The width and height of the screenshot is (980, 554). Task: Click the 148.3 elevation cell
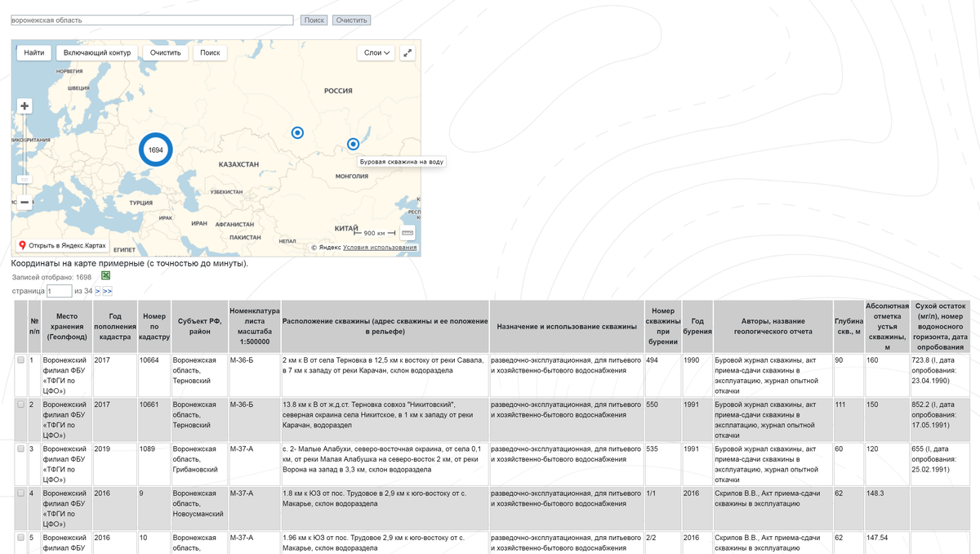888,509
